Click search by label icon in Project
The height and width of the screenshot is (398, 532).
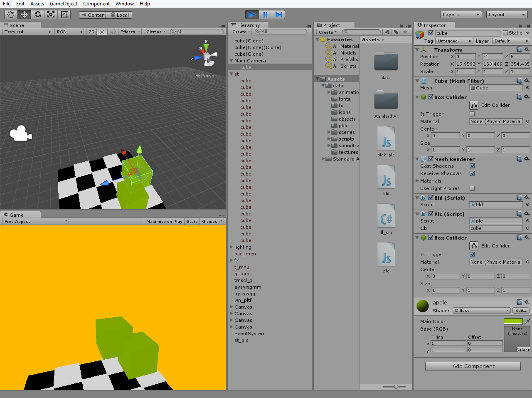[396, 32]
